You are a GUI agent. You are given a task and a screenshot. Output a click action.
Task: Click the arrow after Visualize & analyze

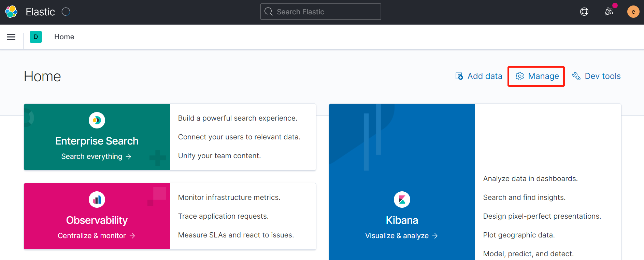coord(435,236)
